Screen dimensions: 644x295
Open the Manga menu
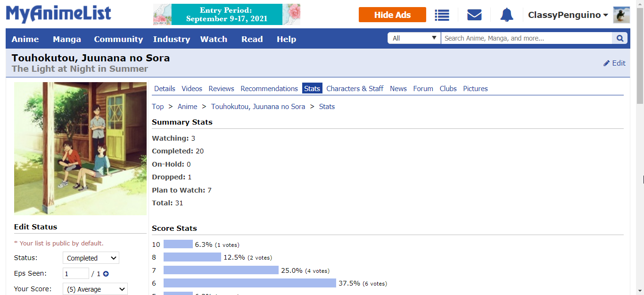coord(67,39)
